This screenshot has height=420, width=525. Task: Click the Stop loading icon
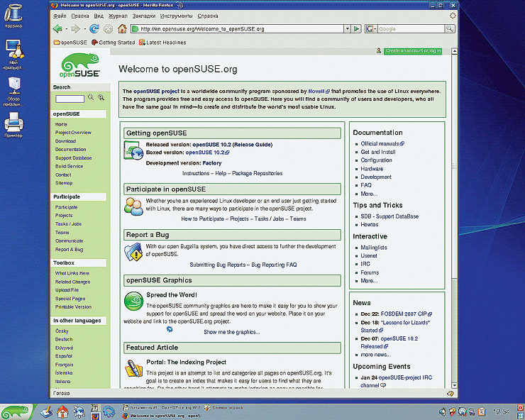click(x=108, y=29)
